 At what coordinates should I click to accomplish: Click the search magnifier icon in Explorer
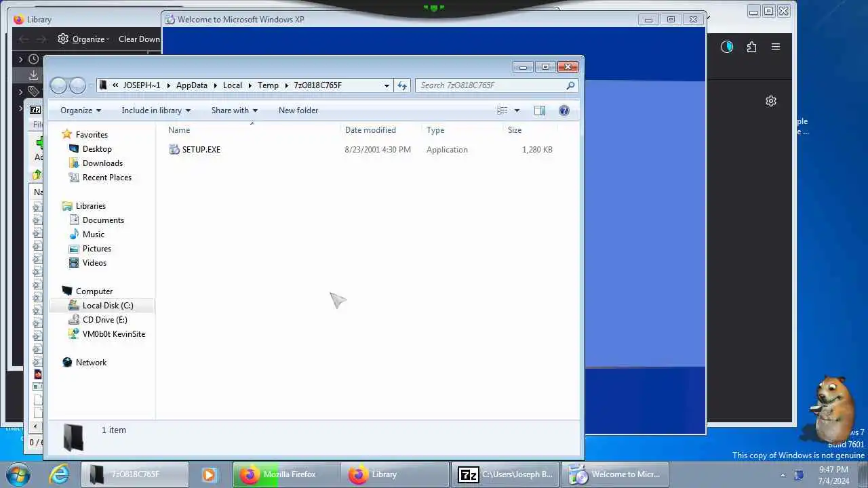click(x=570, y=85)
